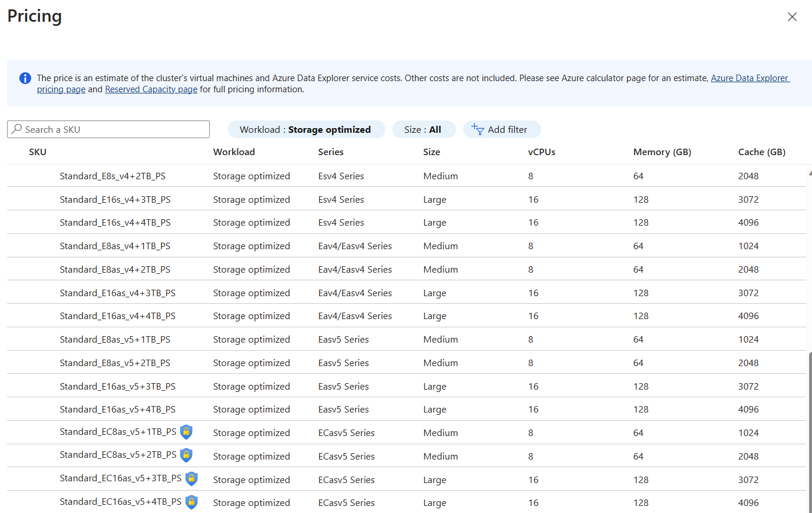Select the Standard_EC16as_v5+3TB_PS SKU name
The height and width of the screenshot is (513, 812).
(120, 478)
